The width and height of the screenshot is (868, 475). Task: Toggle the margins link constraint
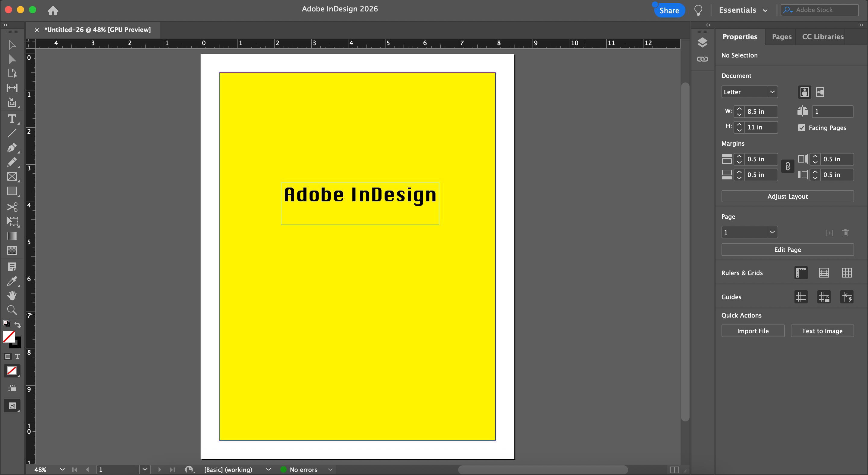[788, 166]
